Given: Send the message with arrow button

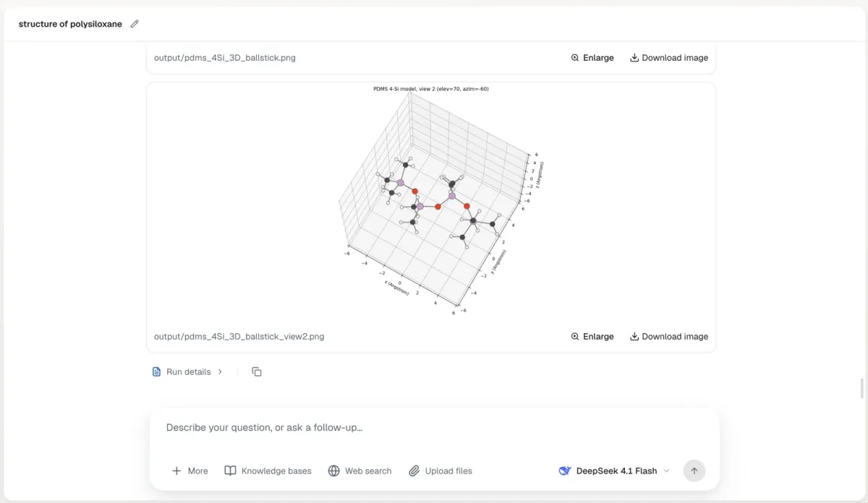Looking at the screenshot, I should [694, 471].
